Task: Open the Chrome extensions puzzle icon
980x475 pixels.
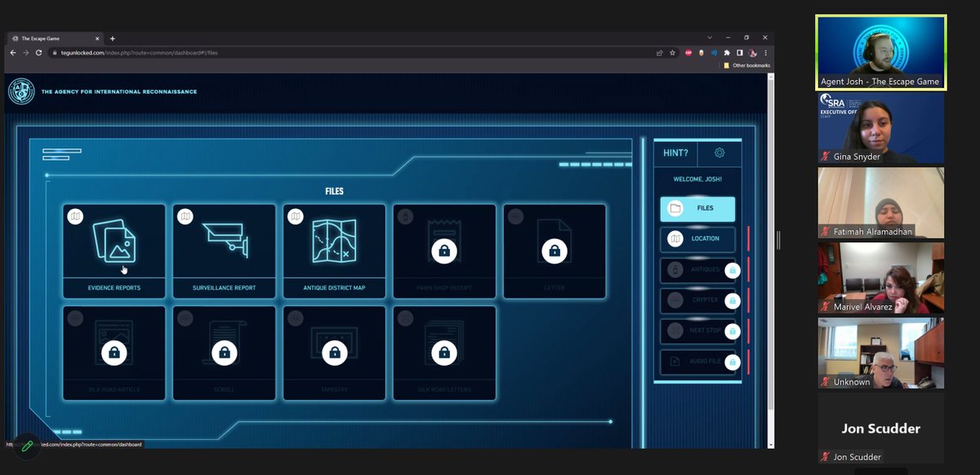Action: 728,52
